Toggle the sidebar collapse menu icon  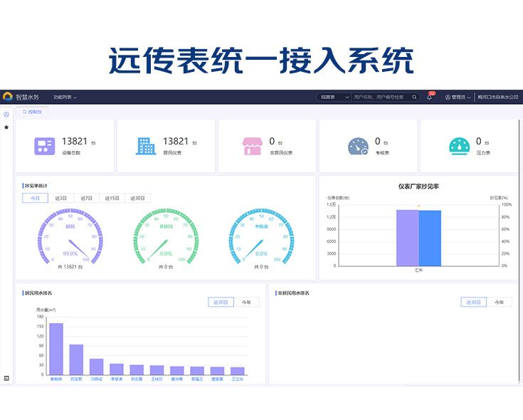coord(6,378)
